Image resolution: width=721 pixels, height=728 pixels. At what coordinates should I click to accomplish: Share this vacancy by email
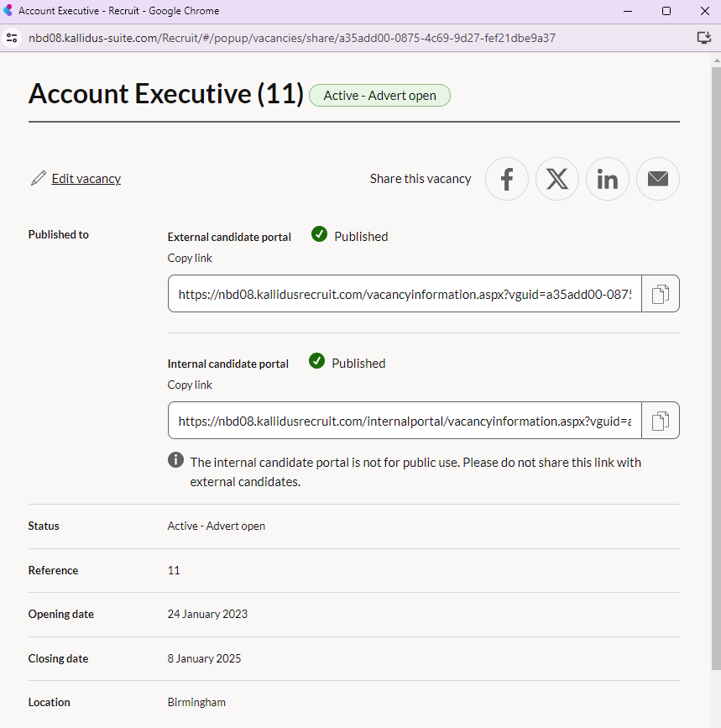658,179
